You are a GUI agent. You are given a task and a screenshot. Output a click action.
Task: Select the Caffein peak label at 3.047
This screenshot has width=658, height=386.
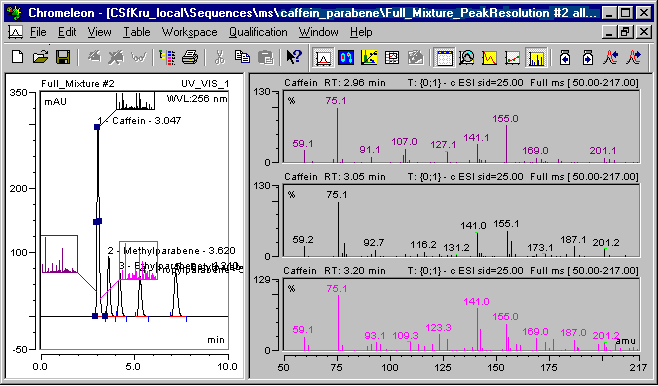click(139, 121)
